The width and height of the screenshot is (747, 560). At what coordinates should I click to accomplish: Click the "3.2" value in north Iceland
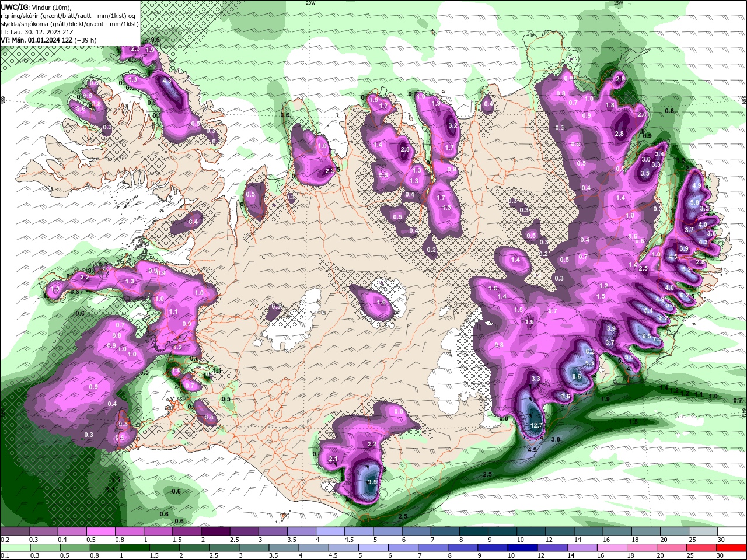point(453,125)
